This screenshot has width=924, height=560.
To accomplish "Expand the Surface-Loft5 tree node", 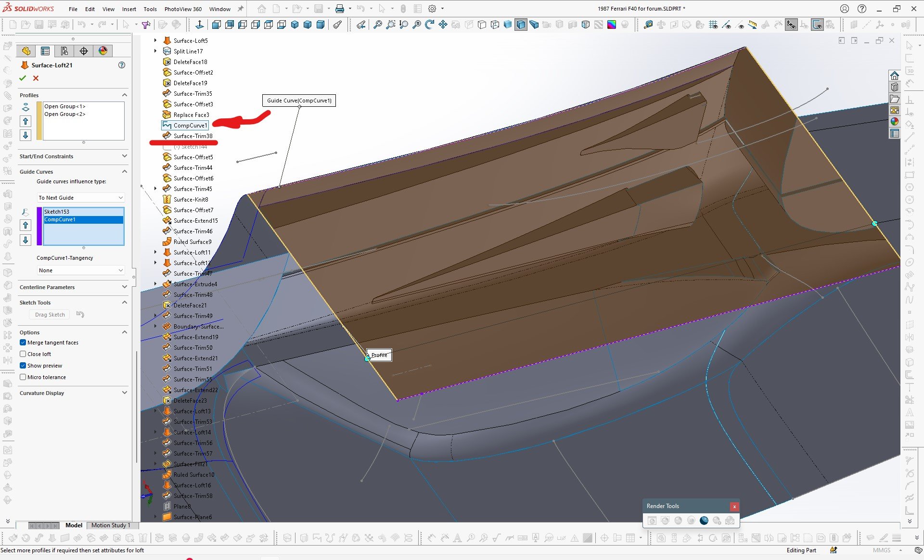I will (155, 40).
